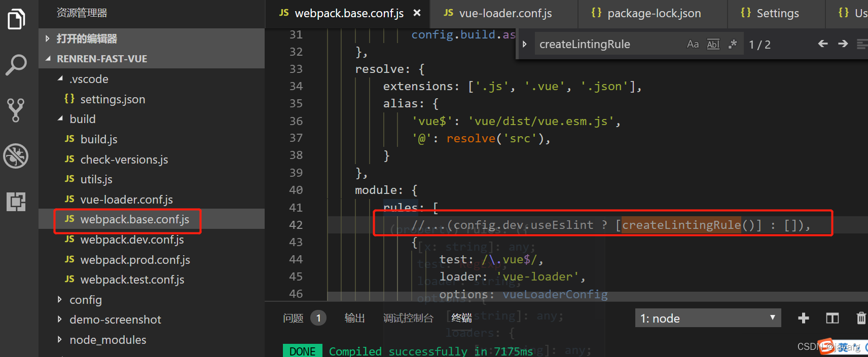
Task: Click 'vueLoaderConfig' on line 46
Action: (x=555, y=294)
